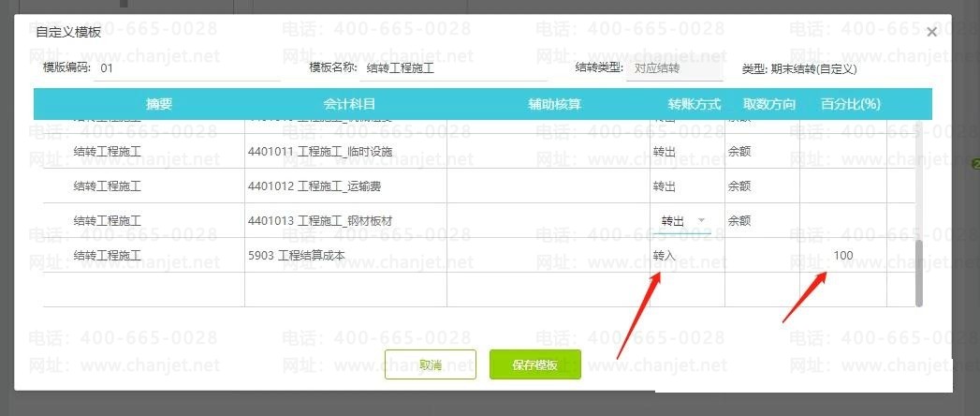This screenshot has height=416, width=980.
Task: Click the empty 摘要 cell in last row
Action: coord(144,290)
